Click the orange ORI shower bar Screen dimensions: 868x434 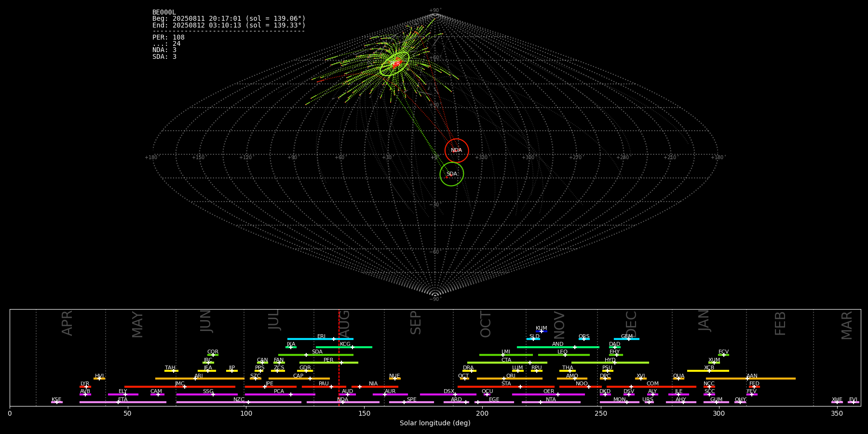point(510,379)
